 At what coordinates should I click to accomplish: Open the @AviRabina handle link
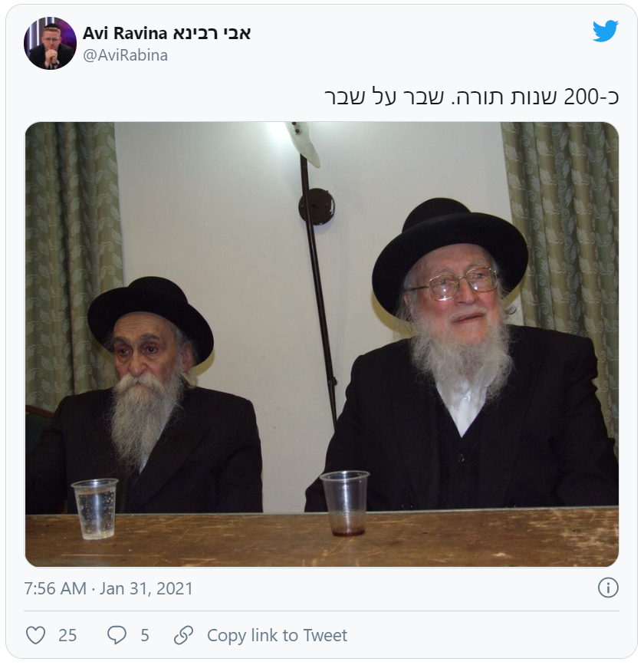point(125,55)
